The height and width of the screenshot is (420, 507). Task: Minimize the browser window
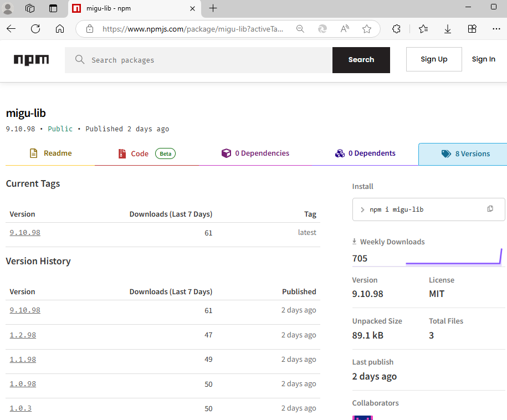click(468, 7)
